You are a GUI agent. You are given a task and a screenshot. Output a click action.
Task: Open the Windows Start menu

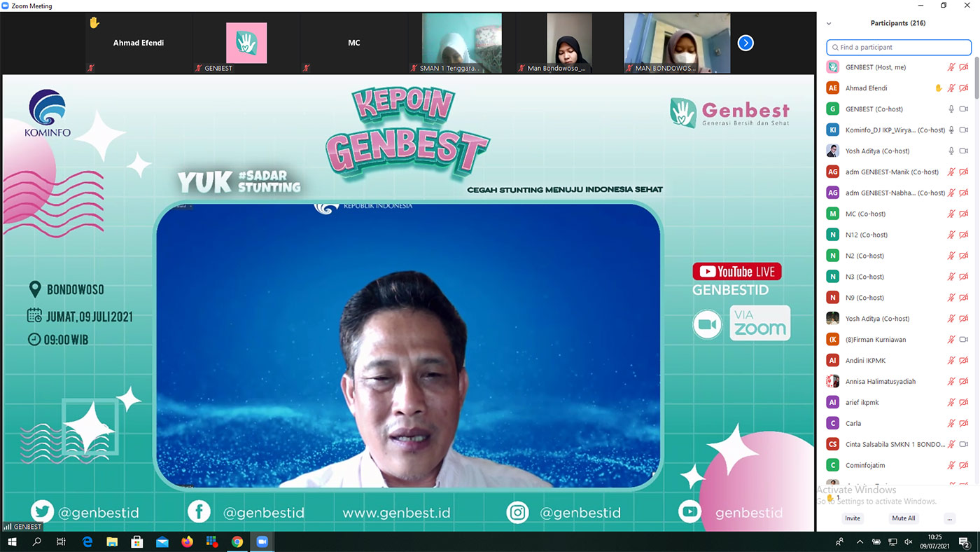tap(12, 542)
